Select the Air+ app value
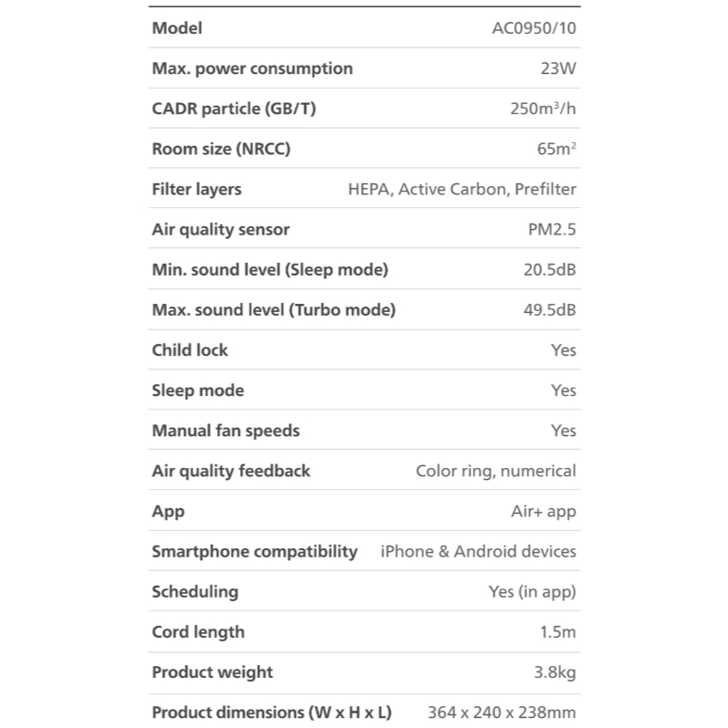Screen dimensions: 728x728 [x=544, y=512]
